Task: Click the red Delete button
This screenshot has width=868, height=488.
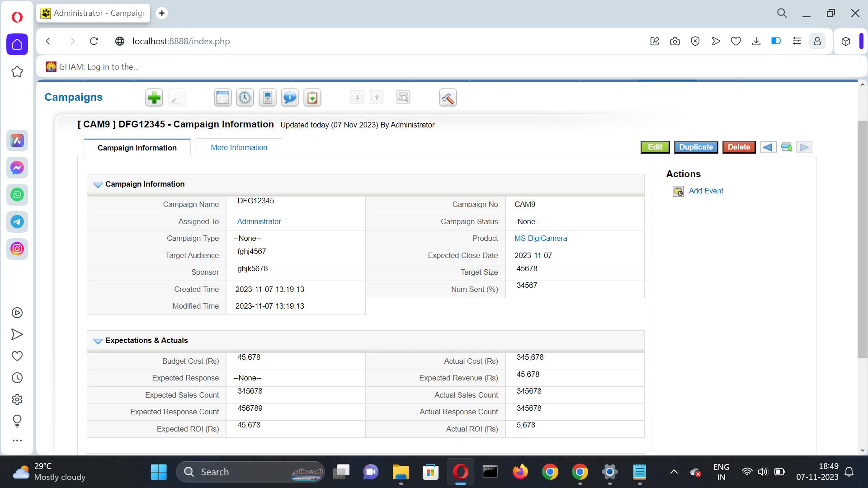Action: click(x=739, y=147)
